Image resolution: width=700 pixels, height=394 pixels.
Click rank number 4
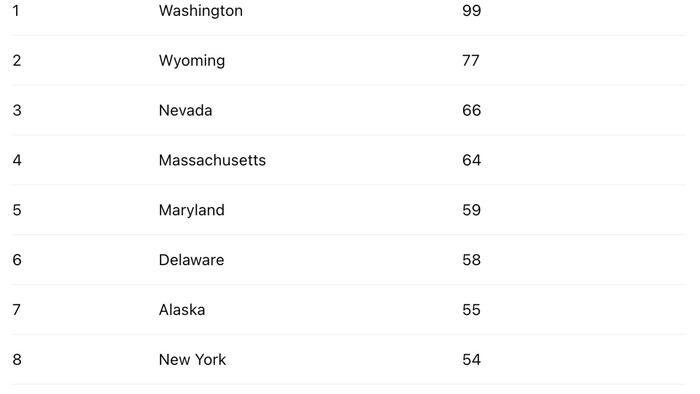(x=17, y=160)
